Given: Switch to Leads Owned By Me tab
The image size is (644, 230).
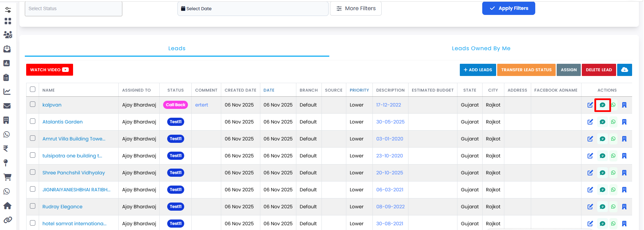Looking at the screenshot, I should 481,49.
